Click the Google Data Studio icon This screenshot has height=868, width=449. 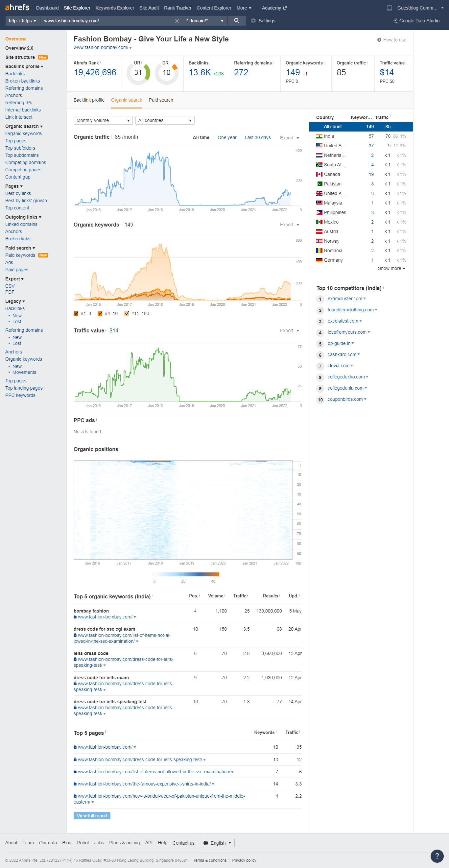395,21
